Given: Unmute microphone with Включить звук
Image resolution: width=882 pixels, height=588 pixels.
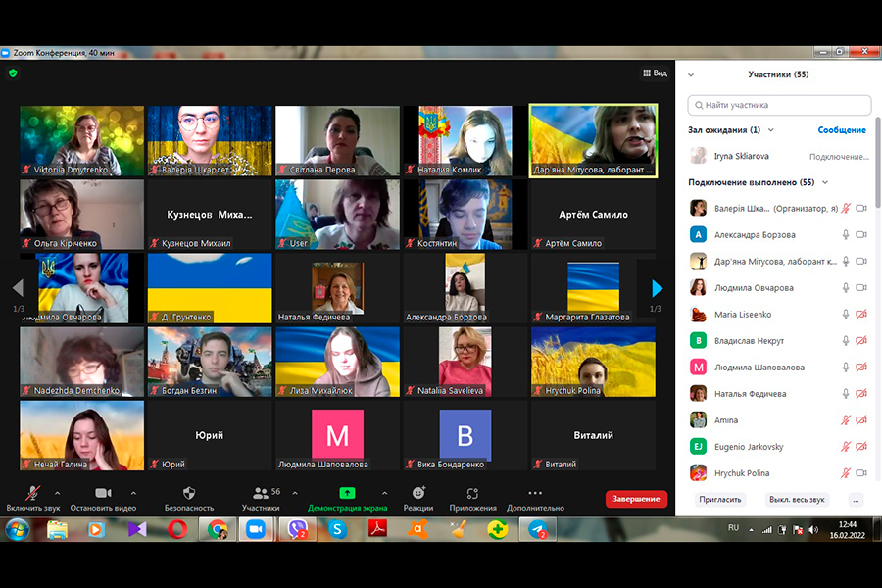Looking at the screenshot, I should tap(33, 493).
